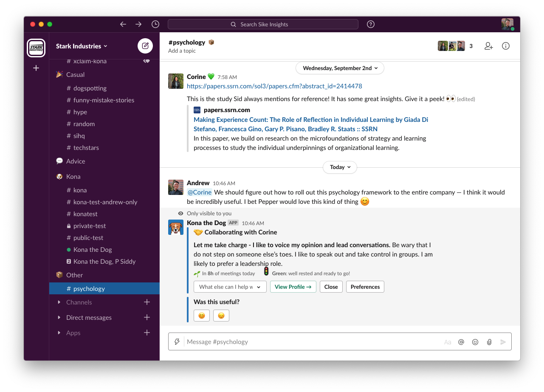Open Stark Industries workspace menu
This screenshot has width=544, height=392.
(82, 46)
